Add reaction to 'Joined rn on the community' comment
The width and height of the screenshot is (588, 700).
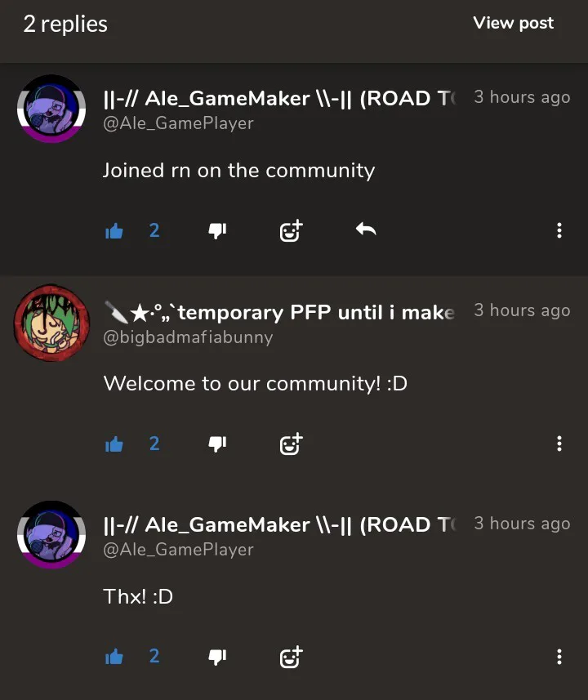click(x=291, y=231)
